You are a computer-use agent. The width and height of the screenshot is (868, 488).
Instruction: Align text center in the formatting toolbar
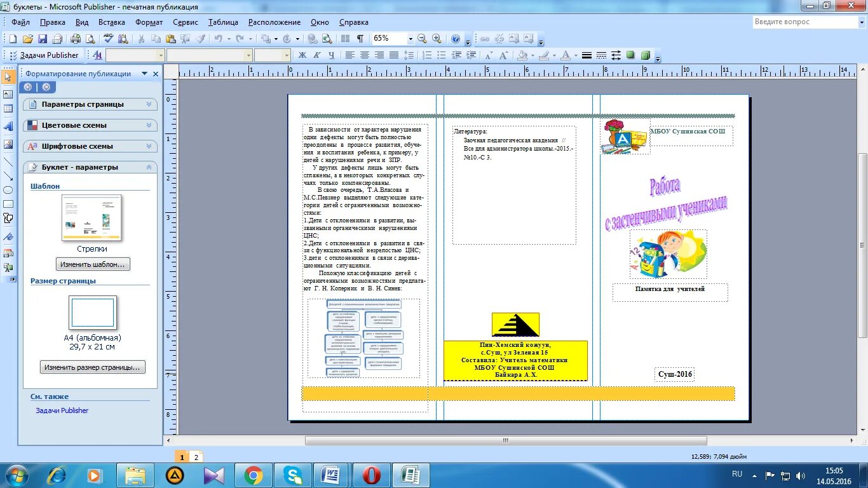point(365,55)
